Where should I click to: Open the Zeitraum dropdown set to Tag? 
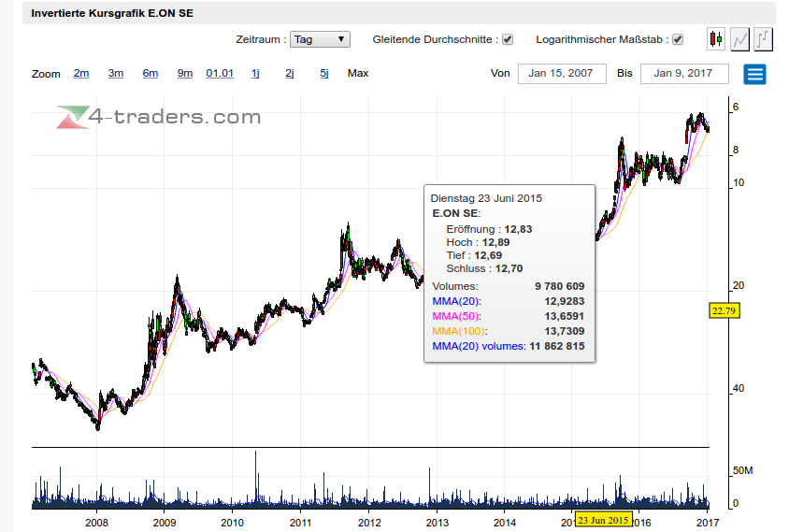pos(320,39)
